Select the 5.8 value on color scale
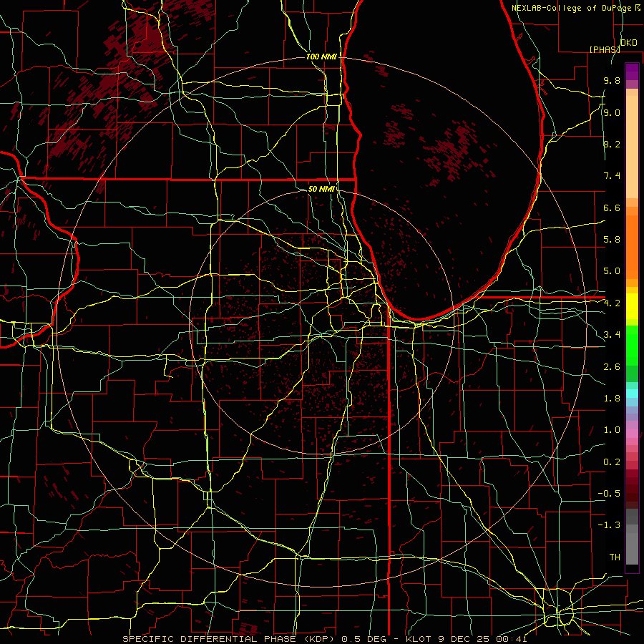Image resolution: width=644 pixels, height=644 pixels. click(x=612, y=240)
